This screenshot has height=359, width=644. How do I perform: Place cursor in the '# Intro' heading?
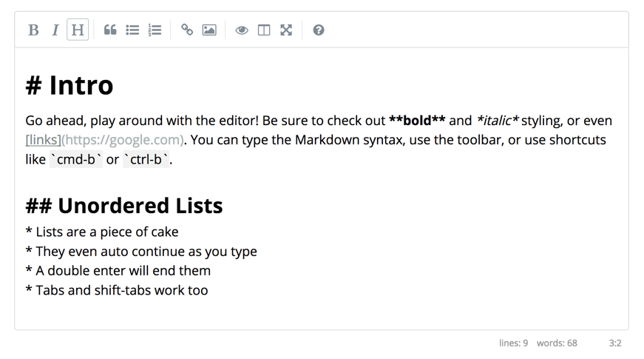(69, 85)
